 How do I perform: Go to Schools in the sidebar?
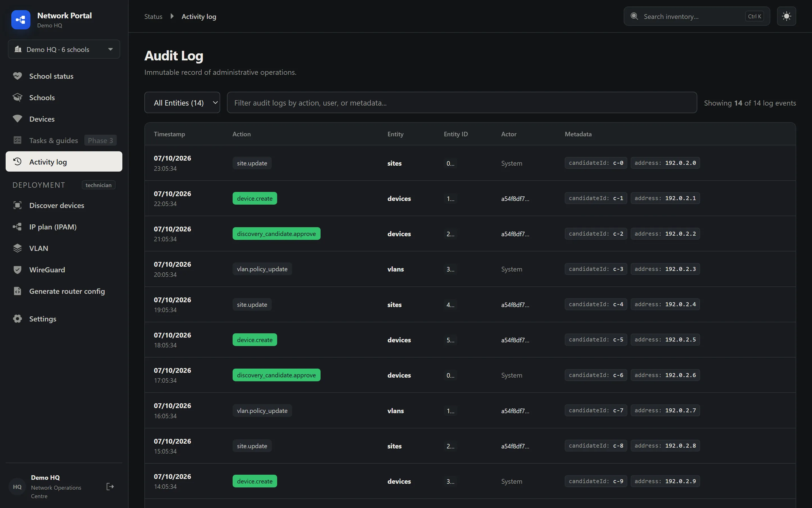click(64, 98)
